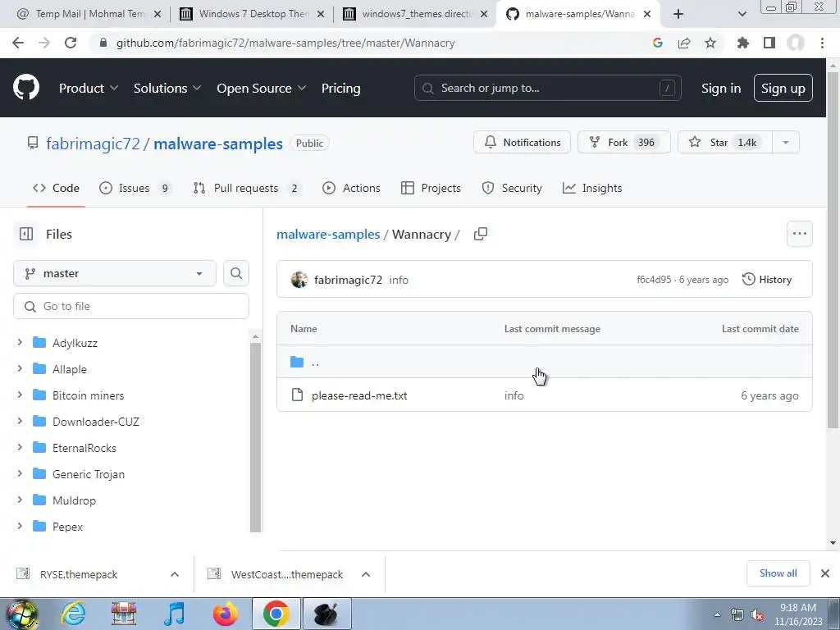Screen dimensions: 840x630
Task: Expand the EternalRocks folder chevron
Action: 20,447
